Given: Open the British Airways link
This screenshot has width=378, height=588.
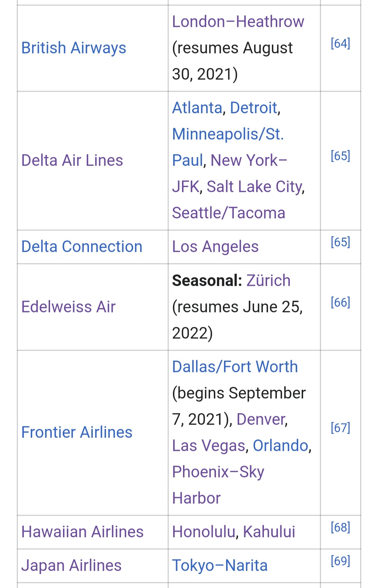Looking at the screenshot, I should tap(73, 48).
